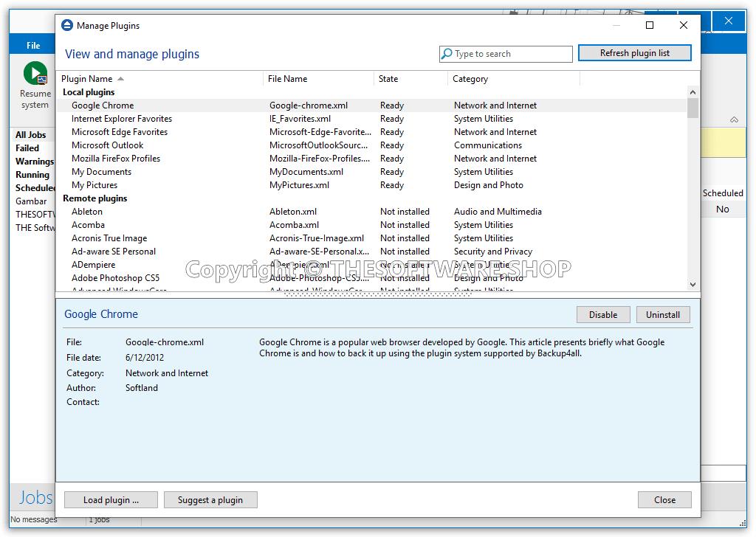Click the Suggest a plugin button

tap(210, 500)
